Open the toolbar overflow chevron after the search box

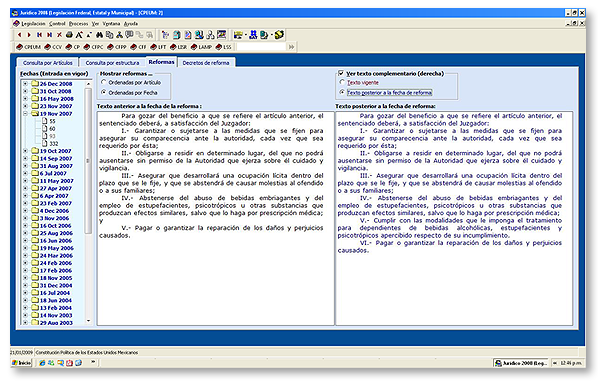click(x=291, y=47)
